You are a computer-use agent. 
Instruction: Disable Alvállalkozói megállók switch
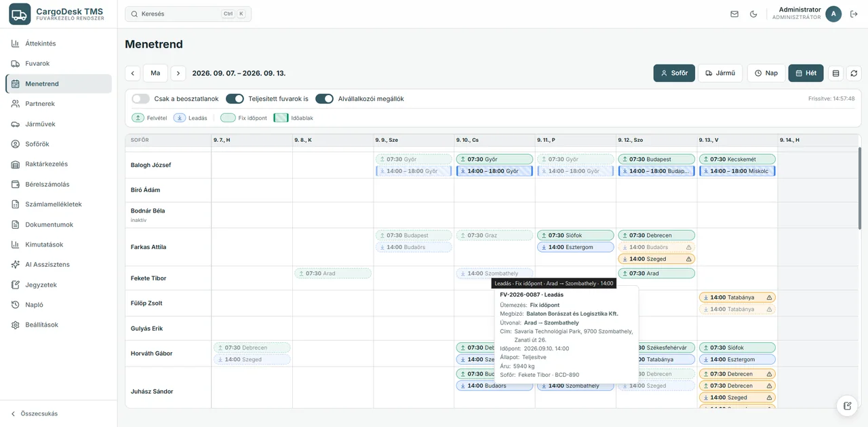point(324,98)
